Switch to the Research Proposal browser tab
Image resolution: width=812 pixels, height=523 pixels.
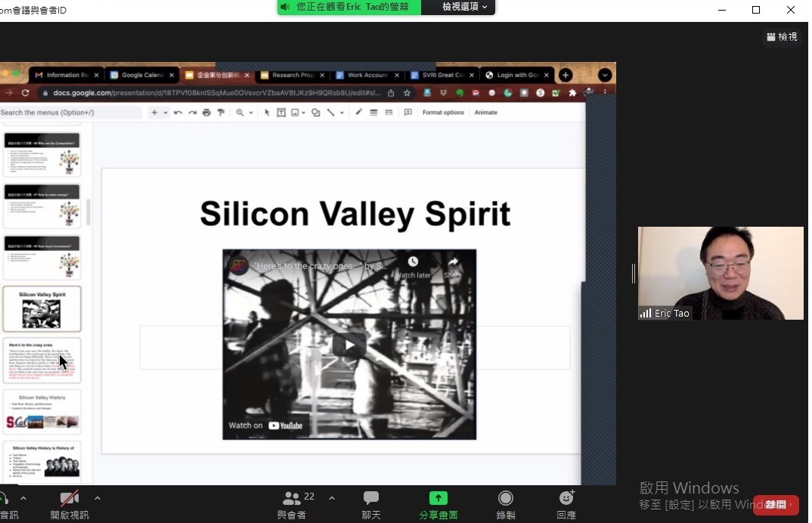(x=292, y=75)
